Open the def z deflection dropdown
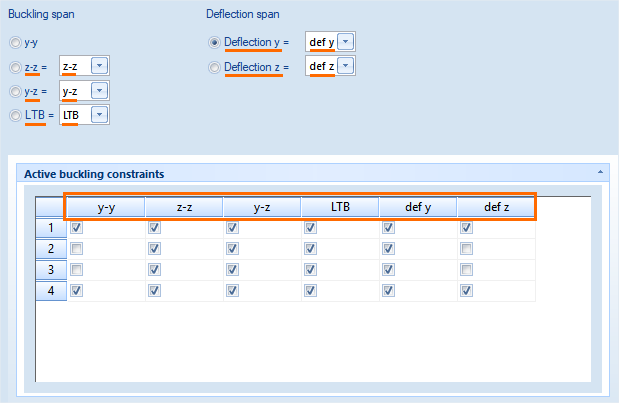619x403 pixels. pyautogui.click(x=345, y=66)
